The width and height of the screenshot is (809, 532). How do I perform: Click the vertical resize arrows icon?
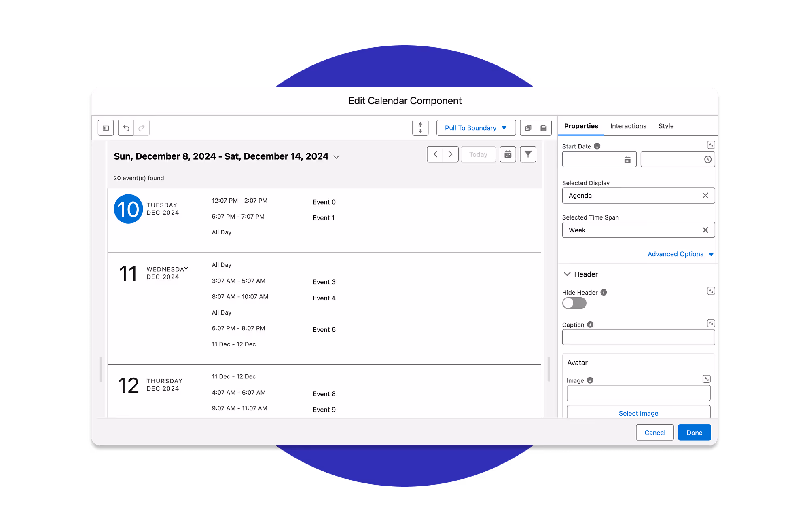[420, 128]
